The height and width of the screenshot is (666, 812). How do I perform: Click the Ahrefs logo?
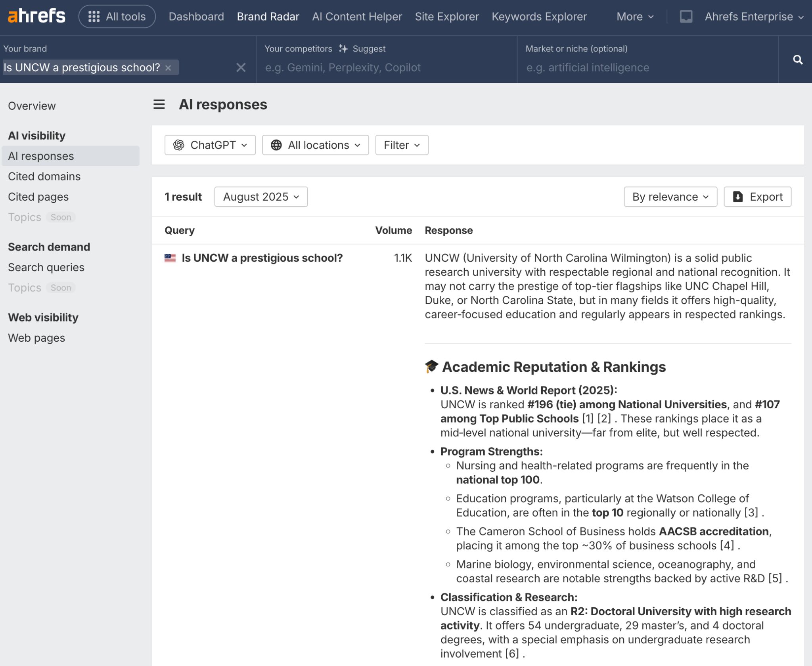pos(37,16)
